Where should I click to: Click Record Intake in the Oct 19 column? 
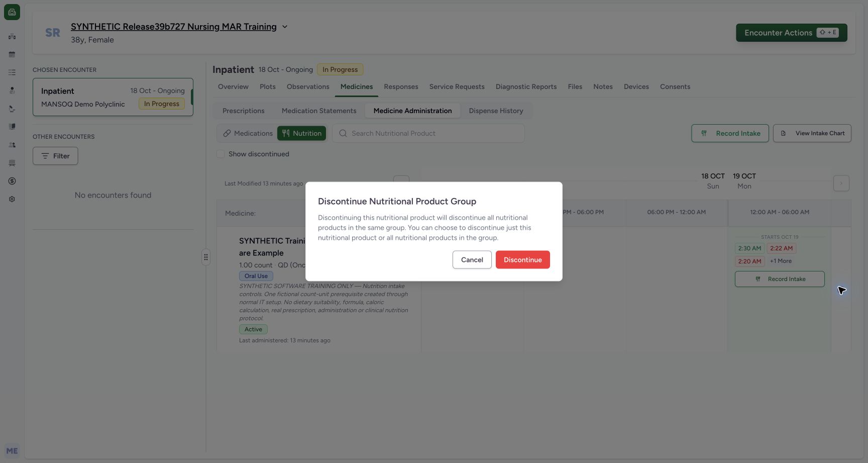(780, 279)
